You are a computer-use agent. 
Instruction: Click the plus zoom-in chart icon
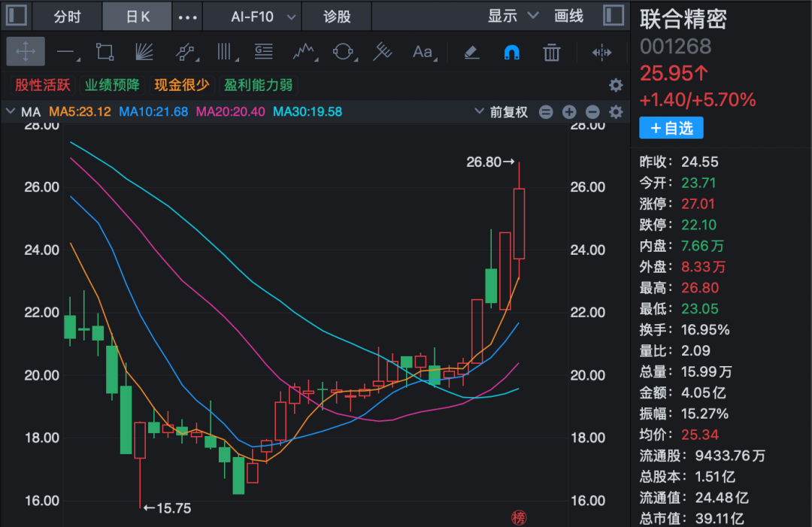569,112
